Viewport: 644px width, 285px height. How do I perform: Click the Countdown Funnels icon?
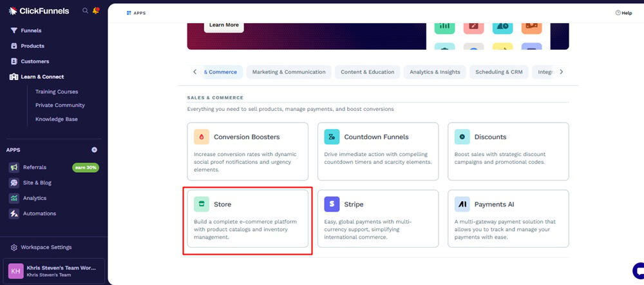coord(332,137)
